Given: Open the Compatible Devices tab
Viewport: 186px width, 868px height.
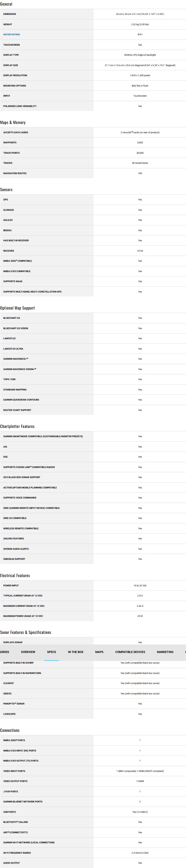Looking at the screenshot, I should (x=130, y=652).
